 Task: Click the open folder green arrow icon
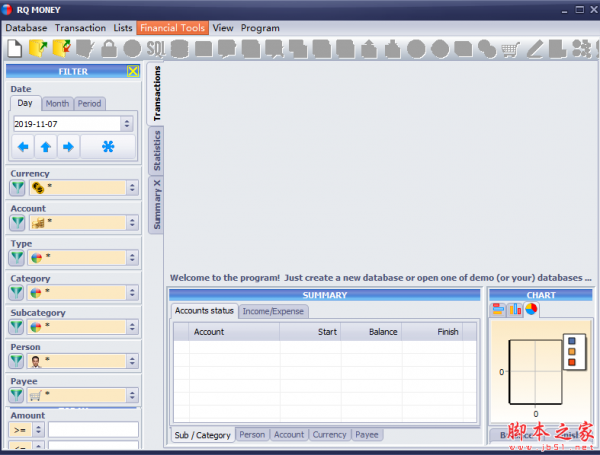pyautogui.click(x=38, y=49)
